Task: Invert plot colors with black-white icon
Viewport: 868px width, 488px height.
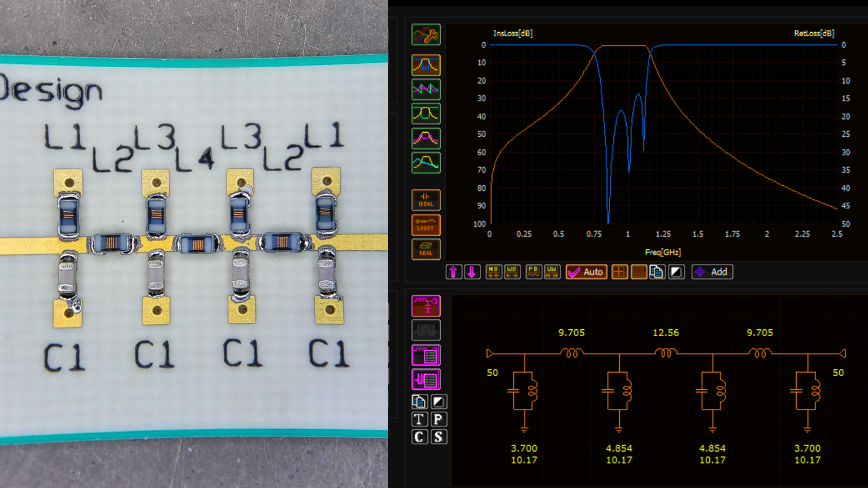Action: click(x=676, y=272)
